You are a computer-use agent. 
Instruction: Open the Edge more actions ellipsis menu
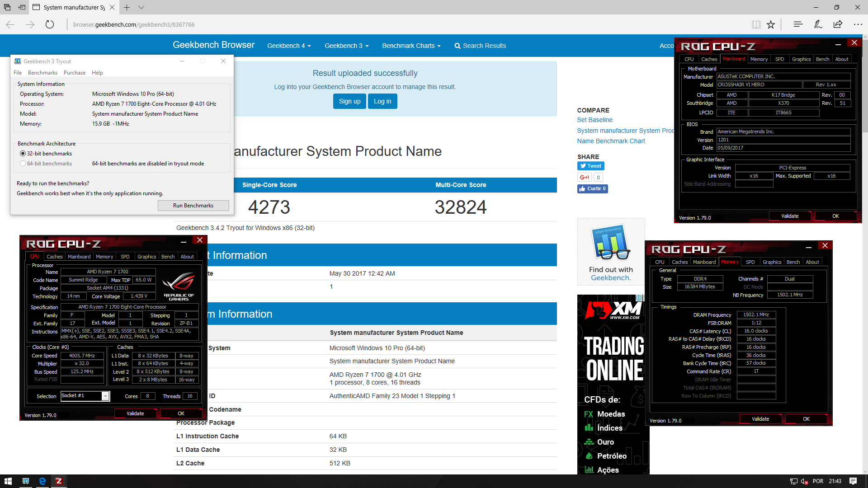[858, 24]
